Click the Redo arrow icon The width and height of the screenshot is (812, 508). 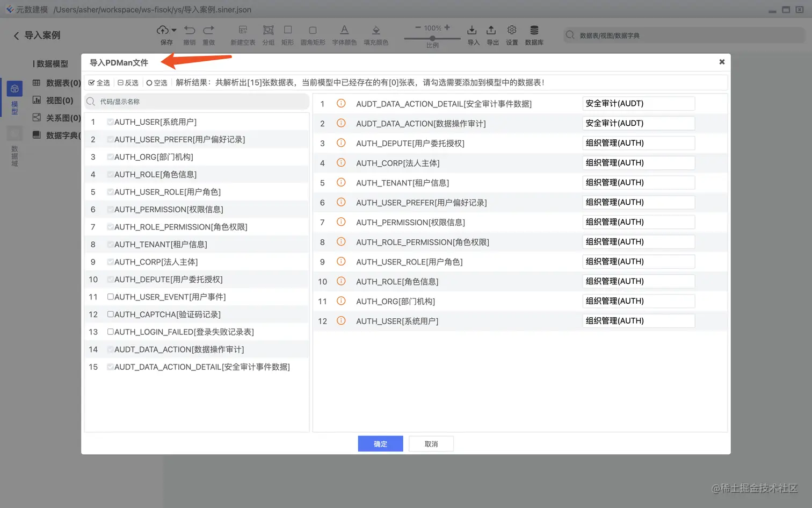(x=209, y=30)
